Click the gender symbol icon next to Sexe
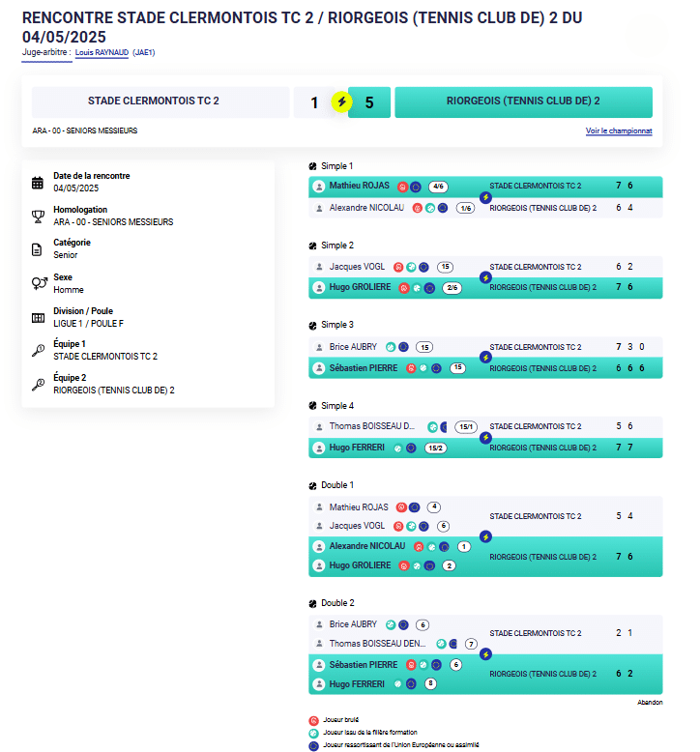The image size is (700, 752). pyautogui.click(x=38, y=283)
